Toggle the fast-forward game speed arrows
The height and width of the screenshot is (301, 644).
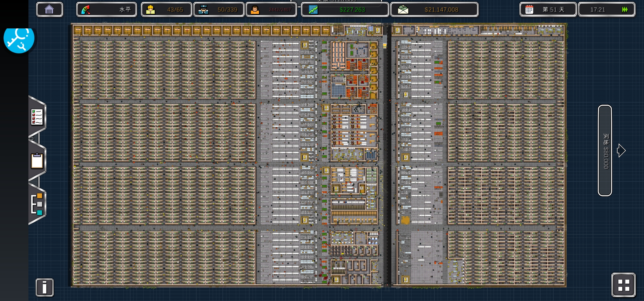[x=625, y=9]
